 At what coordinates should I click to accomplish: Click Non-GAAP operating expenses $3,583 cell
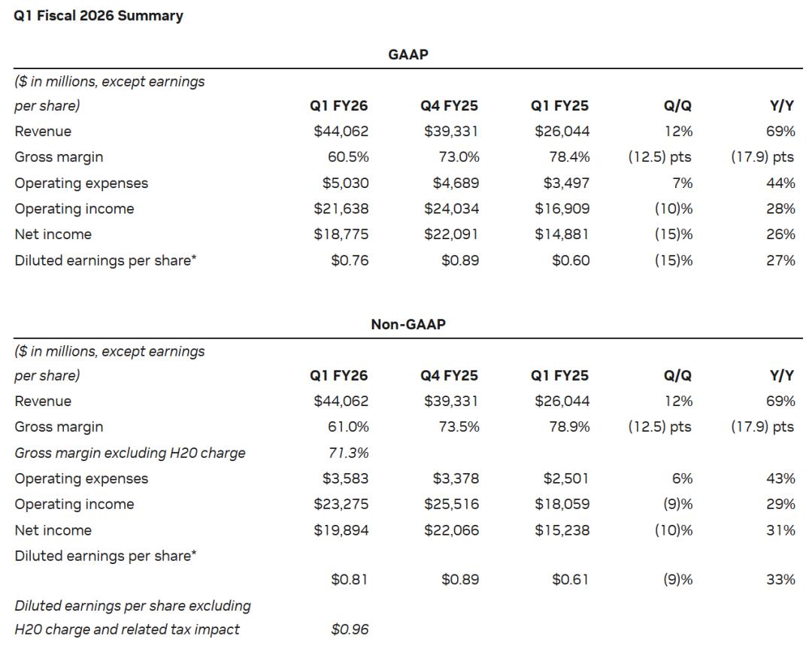pyautogui.click(x=345, y=478)
